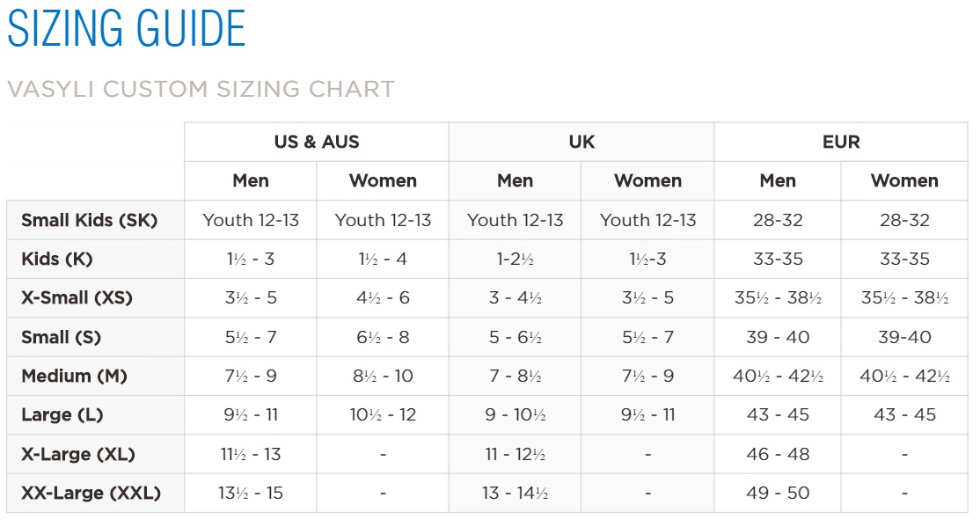Select the Small Kids (SK) row label
The width and height of the screenshot is (980, 527).
[90, 220]
